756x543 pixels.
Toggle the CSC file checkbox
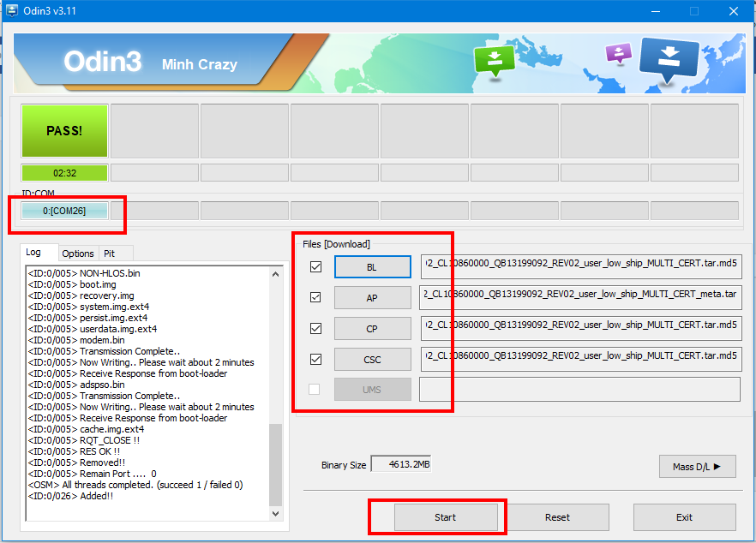315,359
